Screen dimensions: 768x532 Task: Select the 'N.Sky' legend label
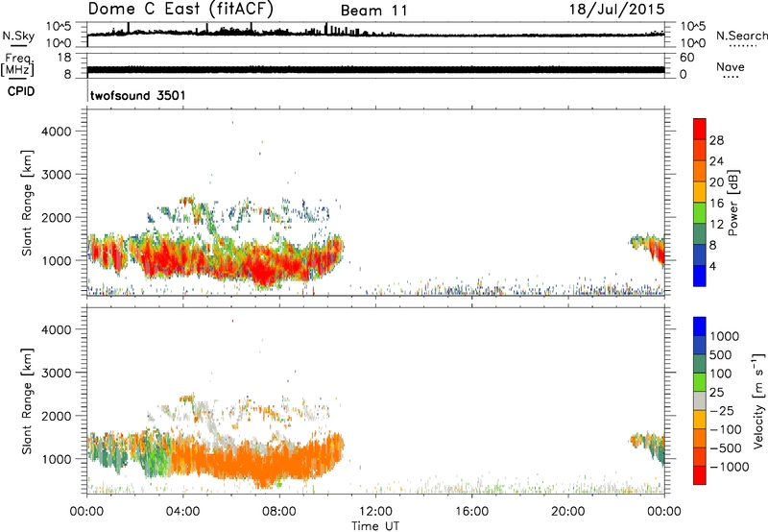click(x=18, y=36)
